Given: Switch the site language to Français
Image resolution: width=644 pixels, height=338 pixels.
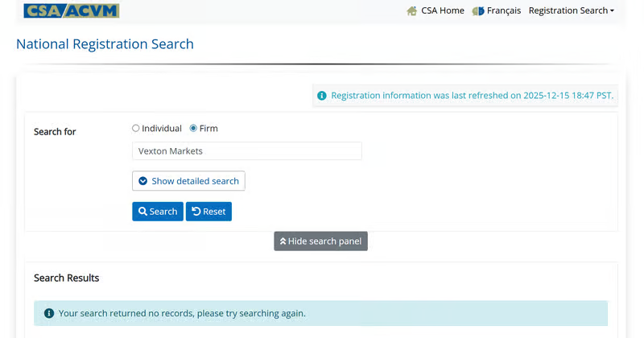Looking at the screenshot, I should pos(503,11).
